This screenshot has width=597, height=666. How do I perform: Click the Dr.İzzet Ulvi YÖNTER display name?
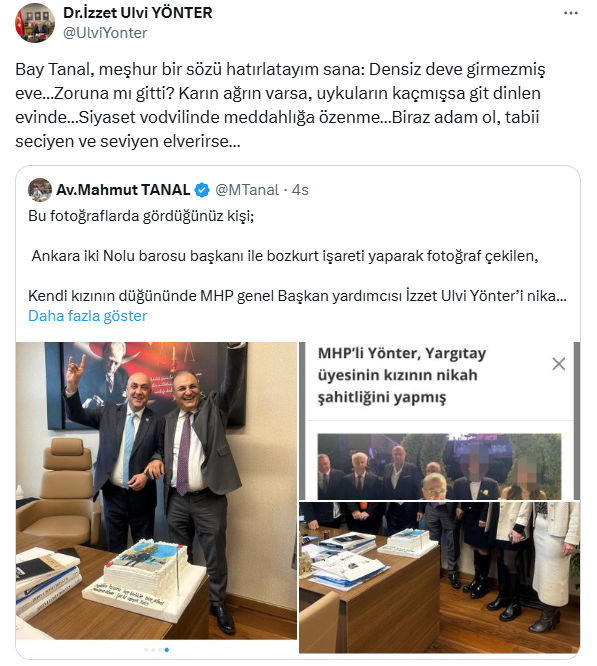pos(138,13)
